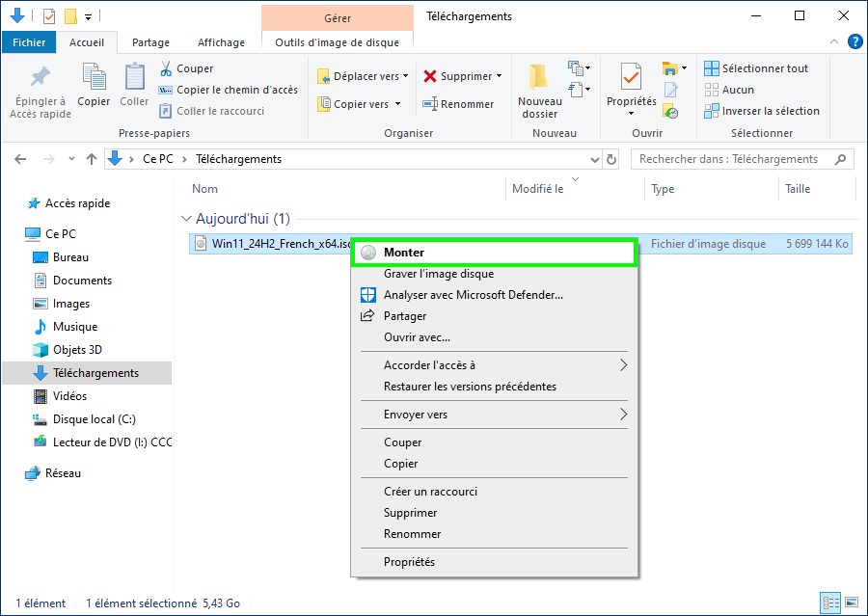Switch to the Affichage tab
This screenshot has width=868, height=616.
(x=221, y=42)
